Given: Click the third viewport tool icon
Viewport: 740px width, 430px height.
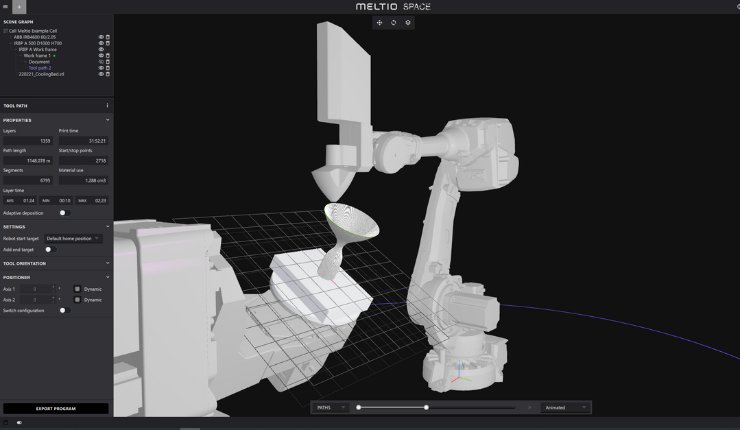Looking at the screenshot, I should pos(407,22).
